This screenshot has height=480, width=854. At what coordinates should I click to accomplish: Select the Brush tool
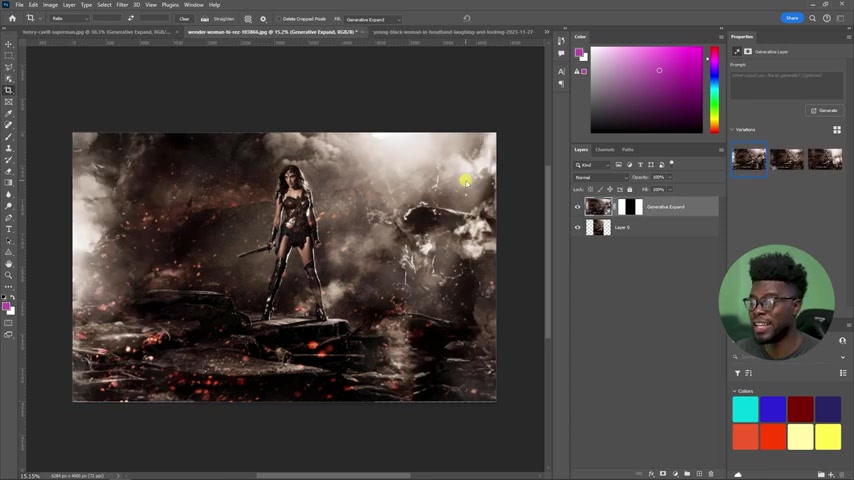coord(8,136)
